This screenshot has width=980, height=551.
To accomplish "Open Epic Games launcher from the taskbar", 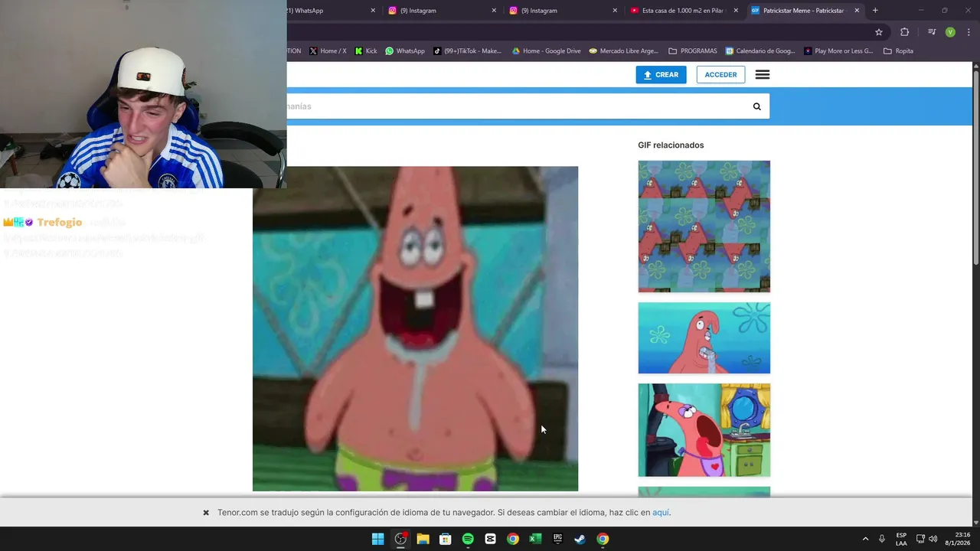I will point(557,539).
